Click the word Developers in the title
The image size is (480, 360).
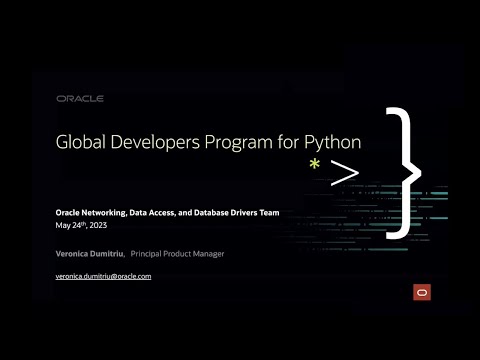click(x=155, y=142)
